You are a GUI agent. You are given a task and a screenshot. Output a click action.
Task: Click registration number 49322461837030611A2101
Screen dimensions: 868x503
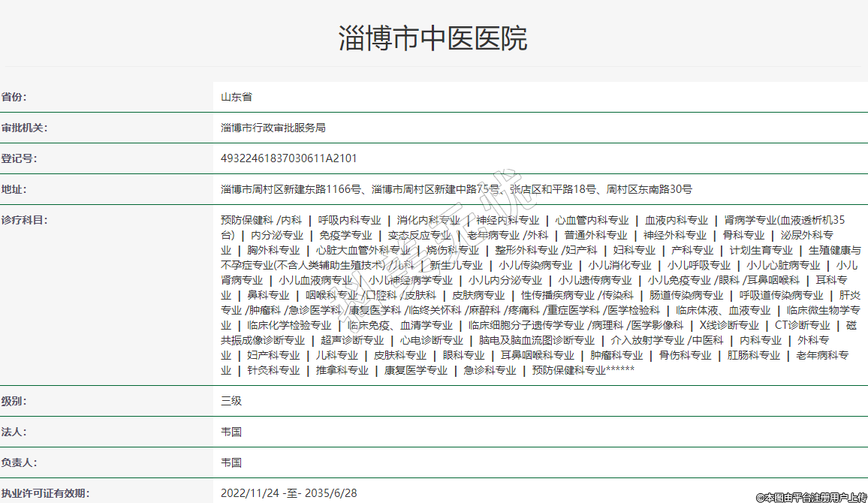[288, 158]
